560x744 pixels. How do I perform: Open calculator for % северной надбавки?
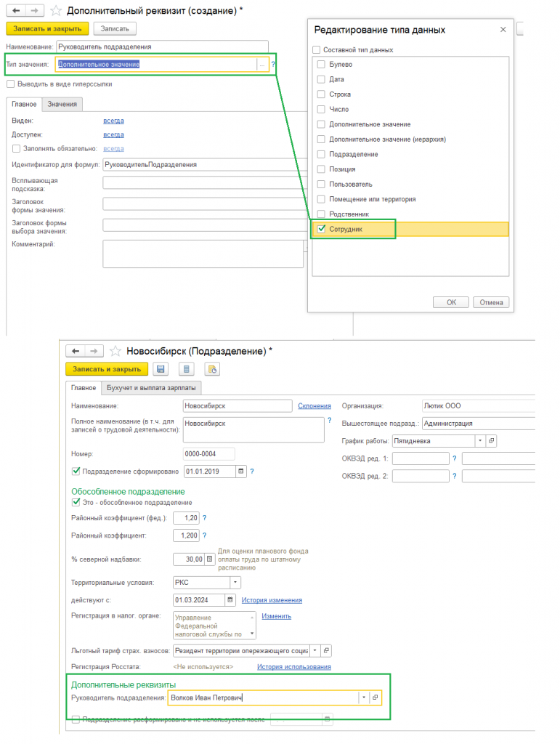[x=210, y=559]
